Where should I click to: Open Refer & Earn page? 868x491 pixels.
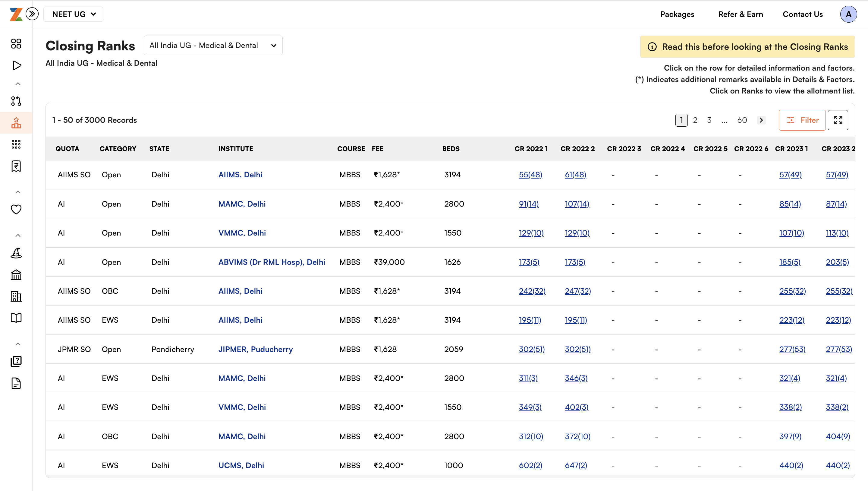click(x=740, y=14)
